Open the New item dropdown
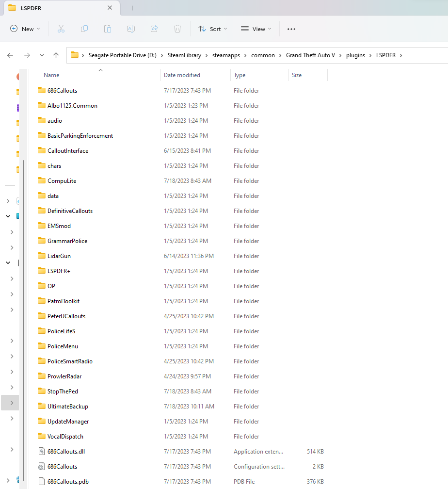Screen dimensions: 448x489 pos(25,29)
